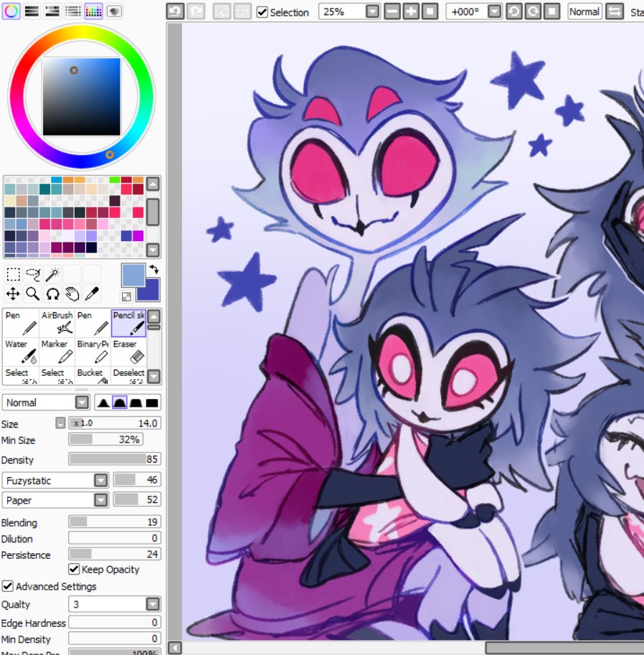Select the AirBrush tool

point(57,324)
